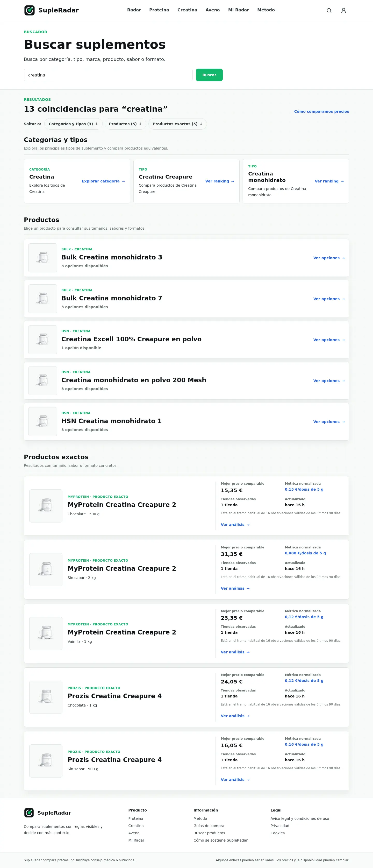Click the 0,080 €/dosis de 5 g metric
Screen dimensions: 373x868
(x=305, y=553)
